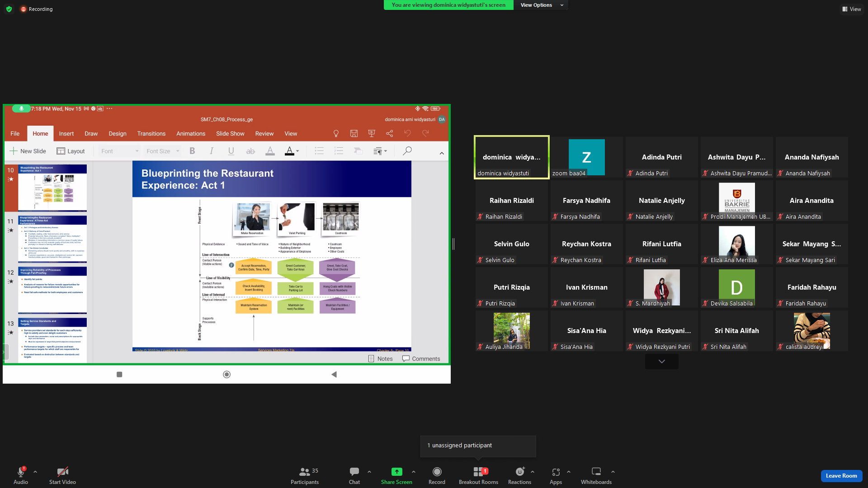
Task: Expand the Chat options caret
Action: (x=369, y=472)
